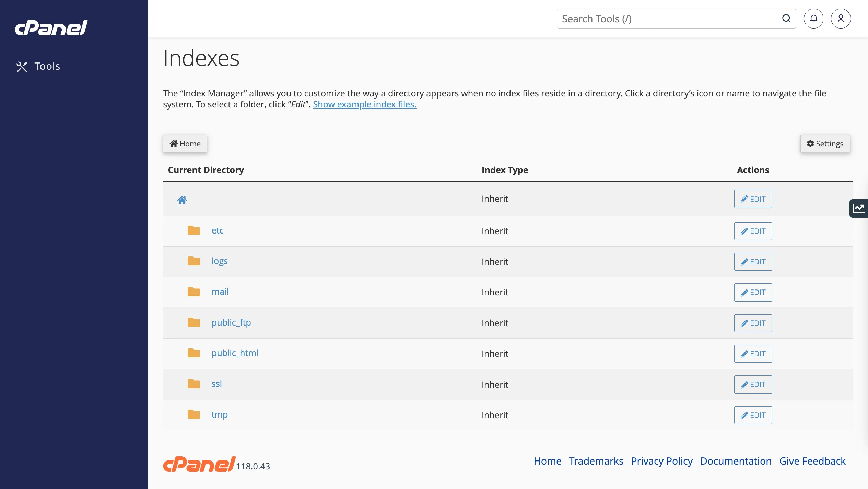Open Documentation footer link
The image size is (868, 489).
736,461
